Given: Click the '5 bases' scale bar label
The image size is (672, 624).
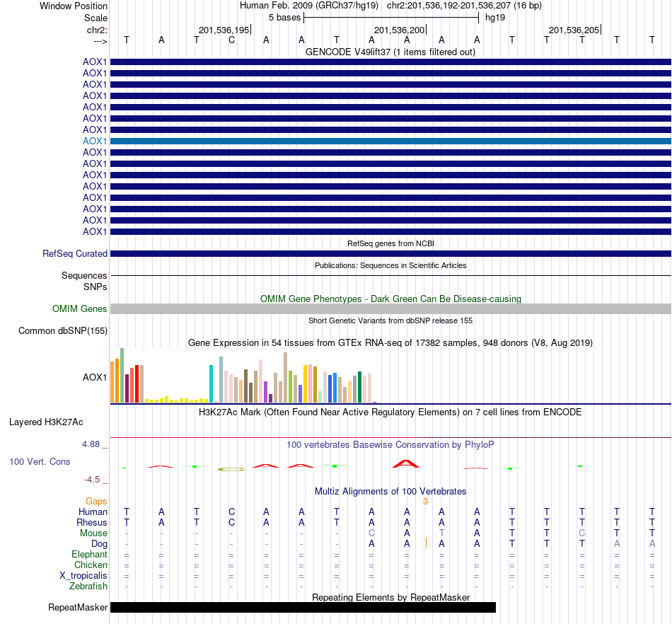Looking at the screenshot, I should tap(284, 18).
